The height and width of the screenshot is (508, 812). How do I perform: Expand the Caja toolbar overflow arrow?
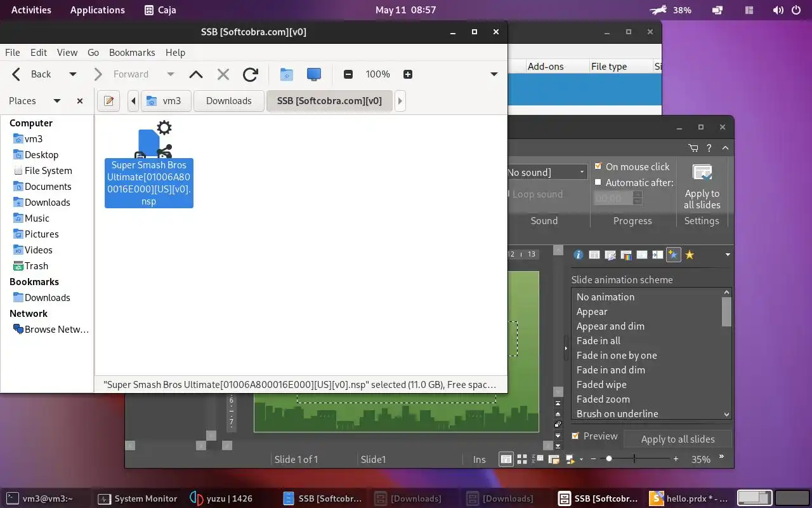point(494,74)
